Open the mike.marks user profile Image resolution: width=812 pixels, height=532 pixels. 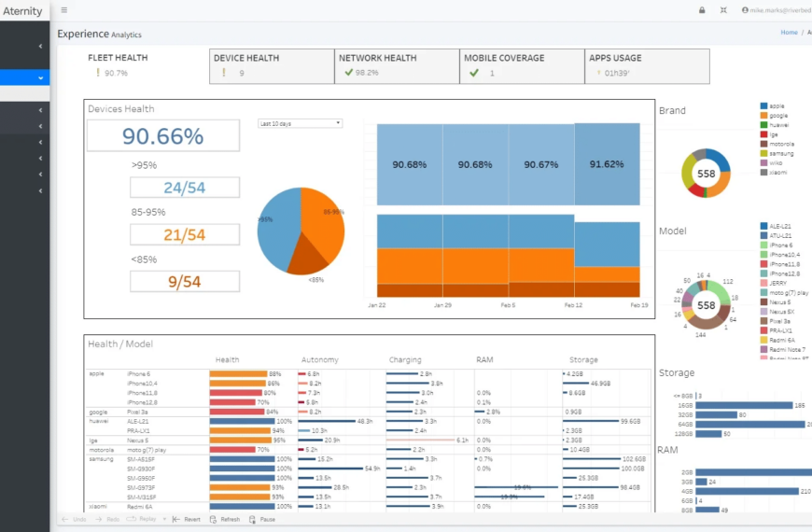click(x=777, y=10)
